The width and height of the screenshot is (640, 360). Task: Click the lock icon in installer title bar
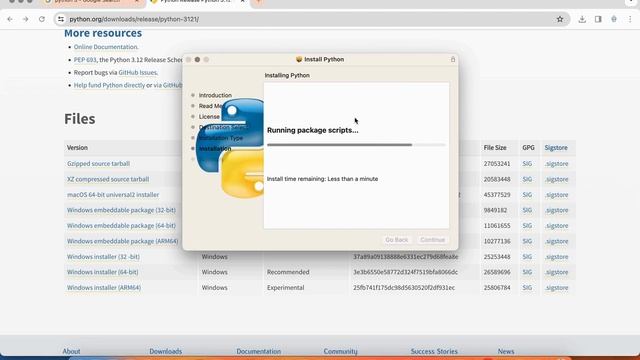453,60
